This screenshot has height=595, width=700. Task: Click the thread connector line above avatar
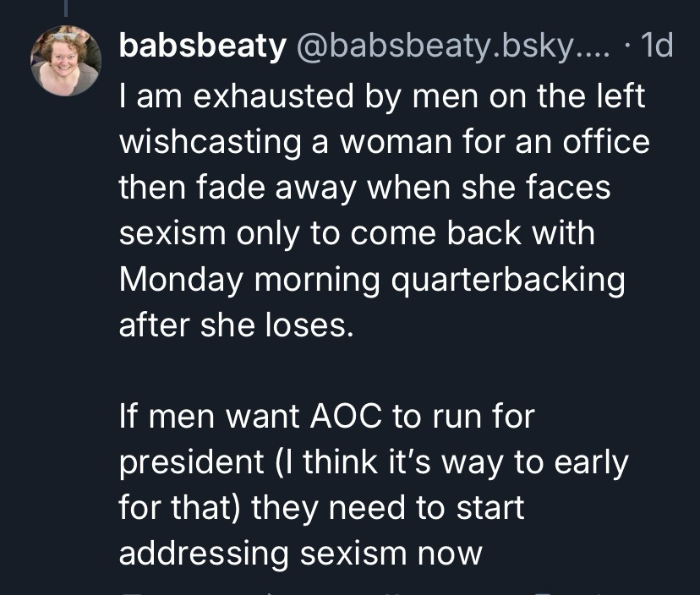[65, 8]
